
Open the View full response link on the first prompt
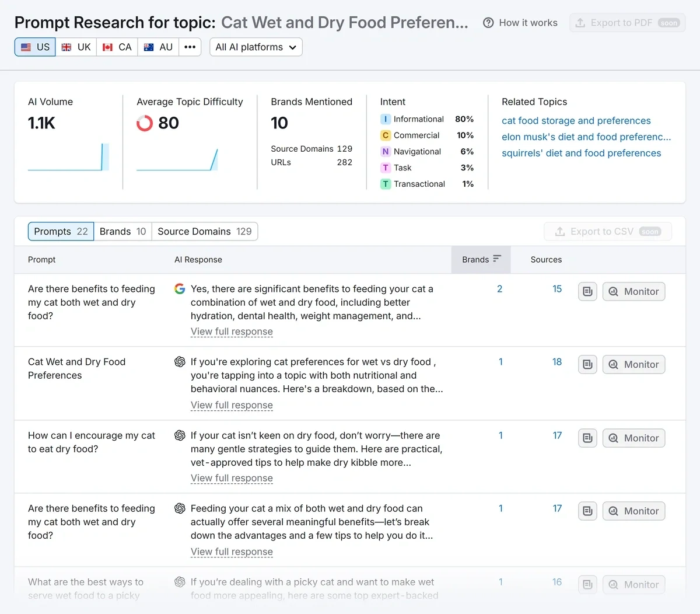click(x=232, y=332)
